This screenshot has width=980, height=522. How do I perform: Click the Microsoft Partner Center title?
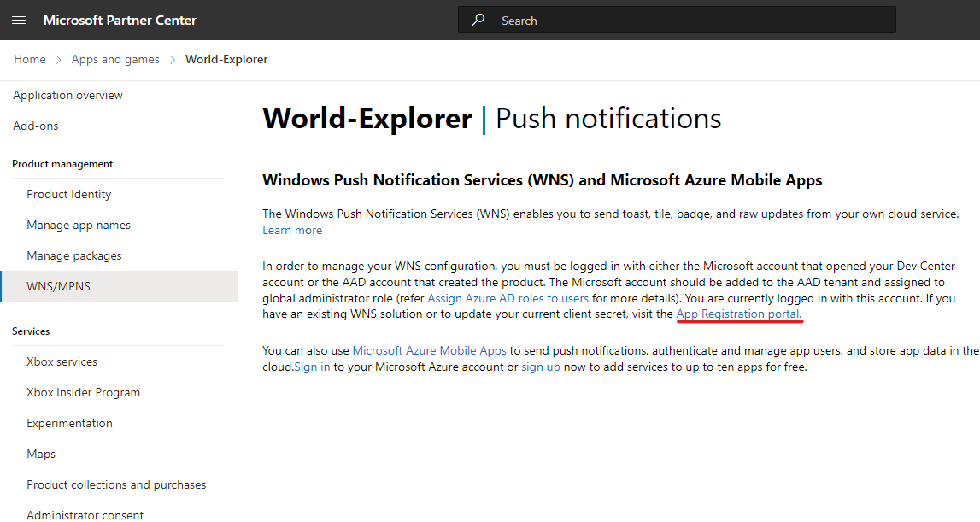(120, 20)
